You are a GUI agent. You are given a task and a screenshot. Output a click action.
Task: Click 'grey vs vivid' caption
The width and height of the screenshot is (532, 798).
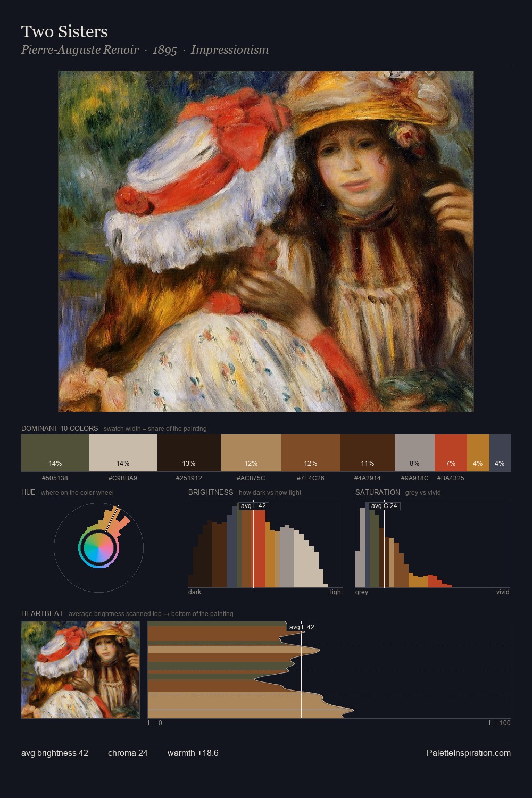(423, 493)
